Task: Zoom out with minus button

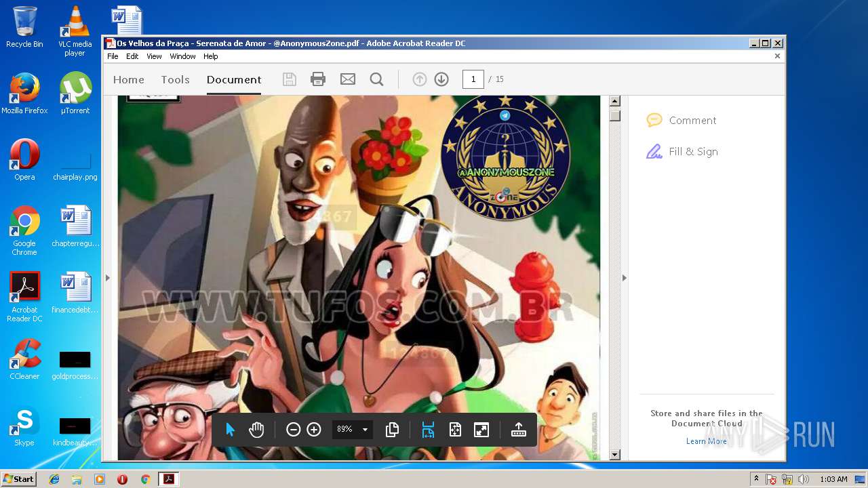Action: pos(293,430)
